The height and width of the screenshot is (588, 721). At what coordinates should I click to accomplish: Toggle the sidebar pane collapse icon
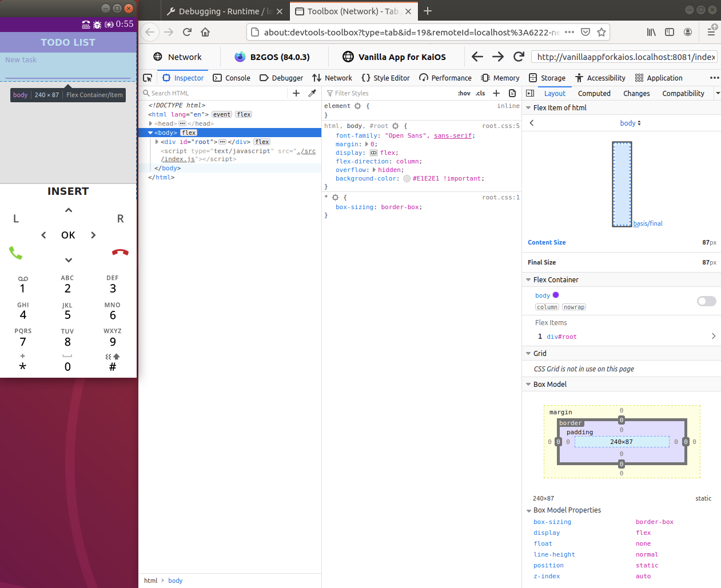tap(530, 93)
